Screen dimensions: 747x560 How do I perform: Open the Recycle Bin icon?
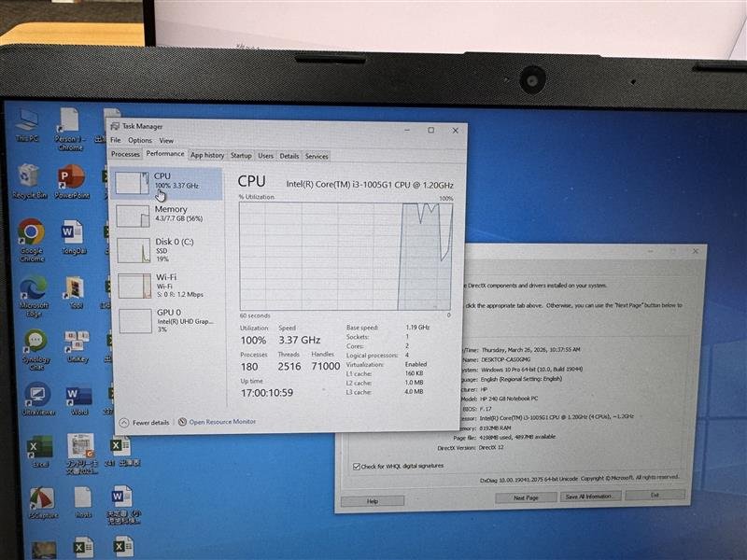pyautogui.click(x=29, y=180)
